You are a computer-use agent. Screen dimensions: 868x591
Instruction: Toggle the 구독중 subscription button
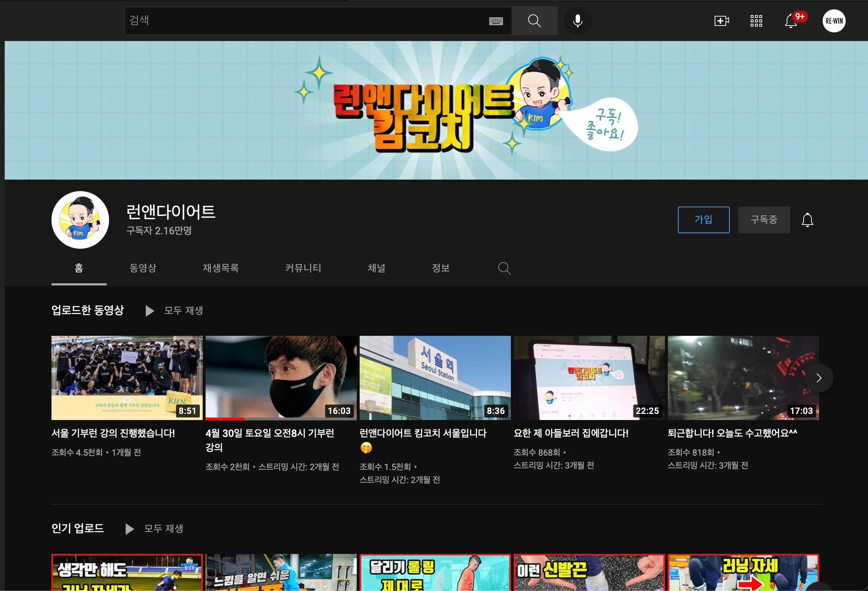tap(764, 220)
